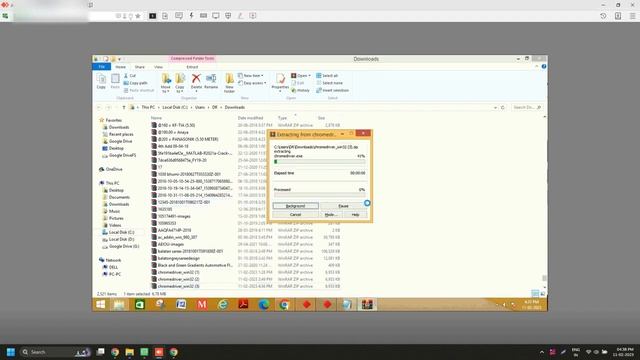The height and width of the screenshot is (360, 640).
Task: Click Select all in the ribbon
Action: [327, 76]
